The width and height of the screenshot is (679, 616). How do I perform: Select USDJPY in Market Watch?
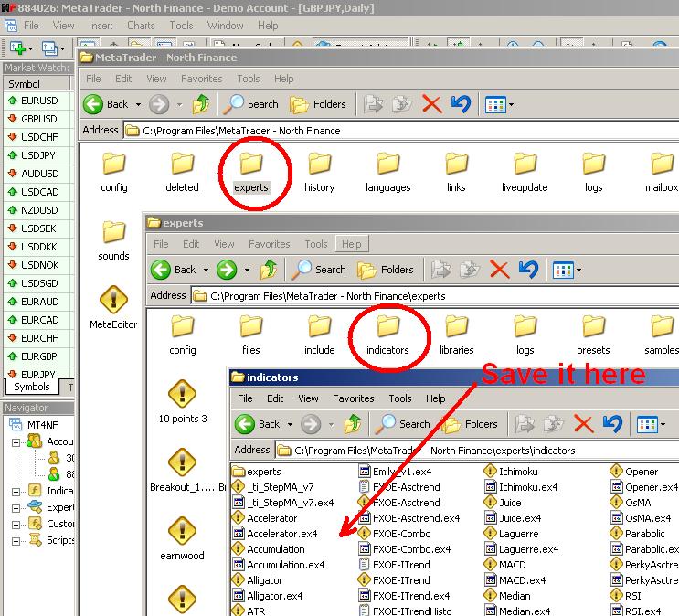[x=37, y=155]
